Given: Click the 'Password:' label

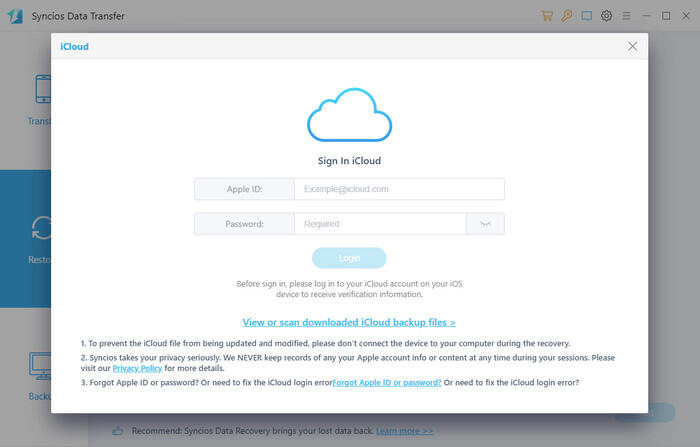Looking at the screenshot, I should pos(244,224).
